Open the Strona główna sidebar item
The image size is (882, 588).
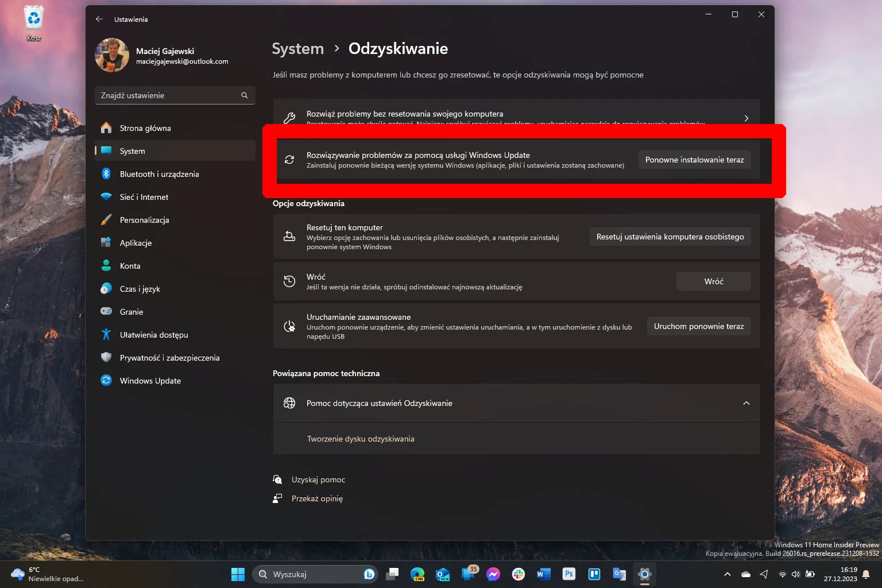pos(175,128)
